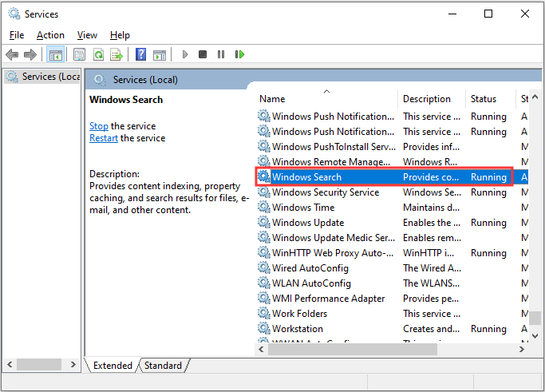Click the list's horizontal scrollbar thumb
The height and width of the screenshot is (392, 545).
pos(353,349)
